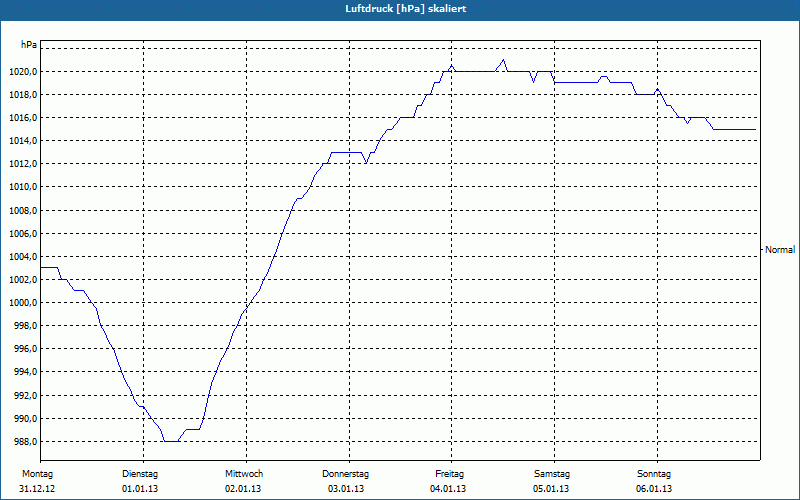Click the Sonntag day label
Viewport: 800px width, 500px height.
tap(654, 474)
